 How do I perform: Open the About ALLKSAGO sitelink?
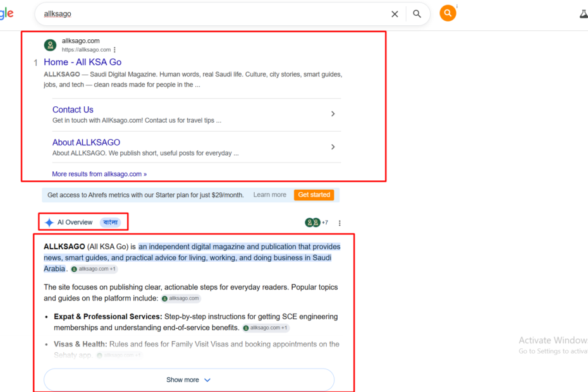point(86,142)
